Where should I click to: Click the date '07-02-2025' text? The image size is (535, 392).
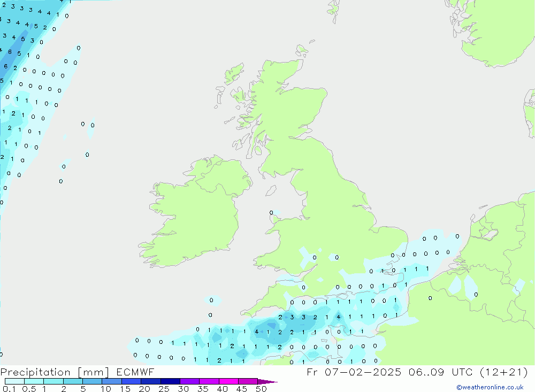[363, 372]
